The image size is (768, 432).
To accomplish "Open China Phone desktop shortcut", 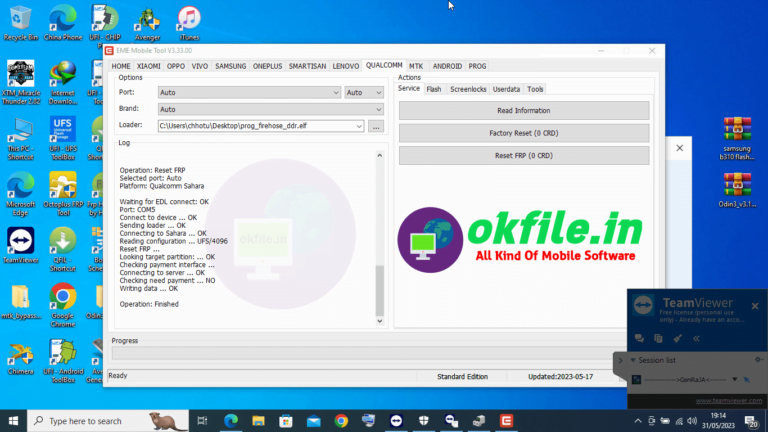I will [x=62, y=23].
